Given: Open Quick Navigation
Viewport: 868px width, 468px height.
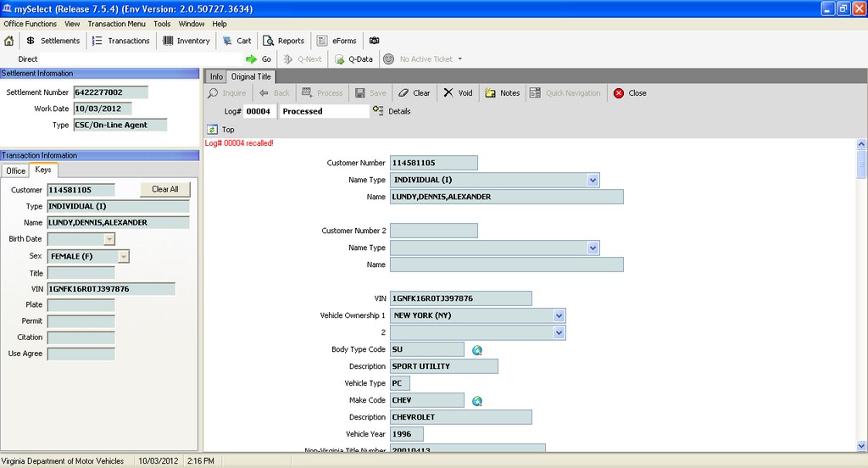Looking at the screenshot, I should click(x=565, y=93).
